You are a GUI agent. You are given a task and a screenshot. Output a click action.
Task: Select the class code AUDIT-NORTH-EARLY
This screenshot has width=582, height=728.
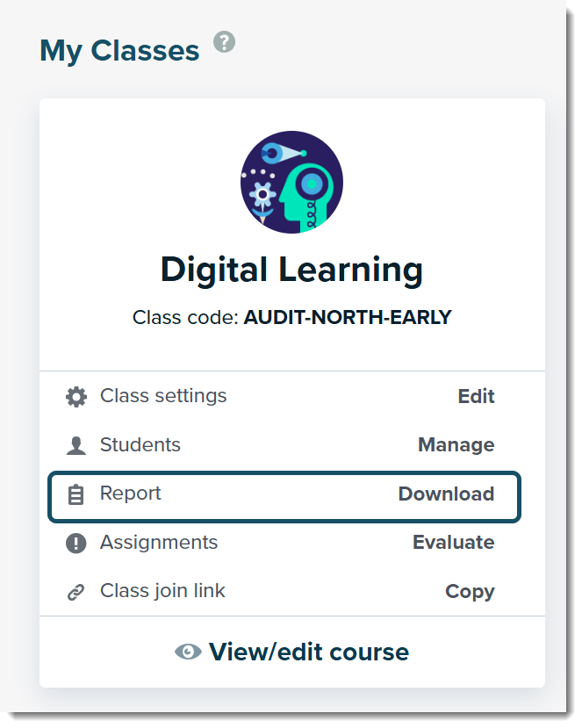tap(348, 318)
